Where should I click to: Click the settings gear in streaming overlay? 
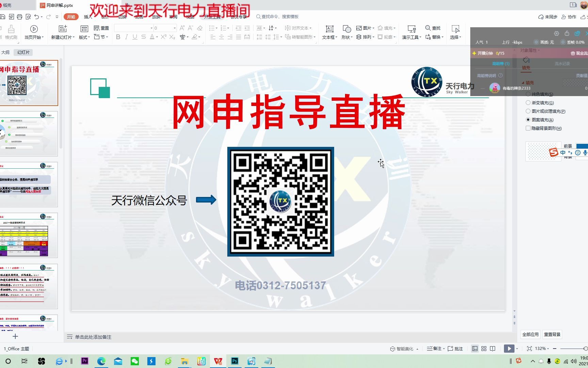pos(556,33)
